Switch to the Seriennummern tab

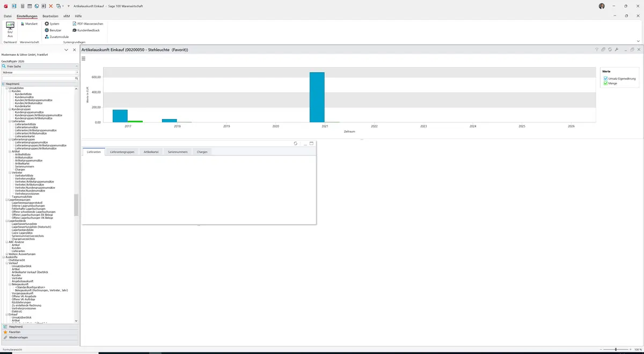click(x=178, y=152)
